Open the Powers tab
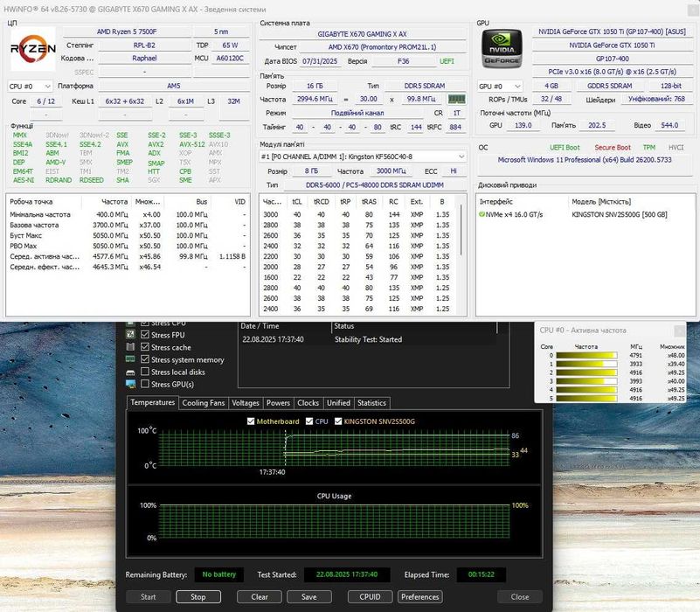 point(278,403)
